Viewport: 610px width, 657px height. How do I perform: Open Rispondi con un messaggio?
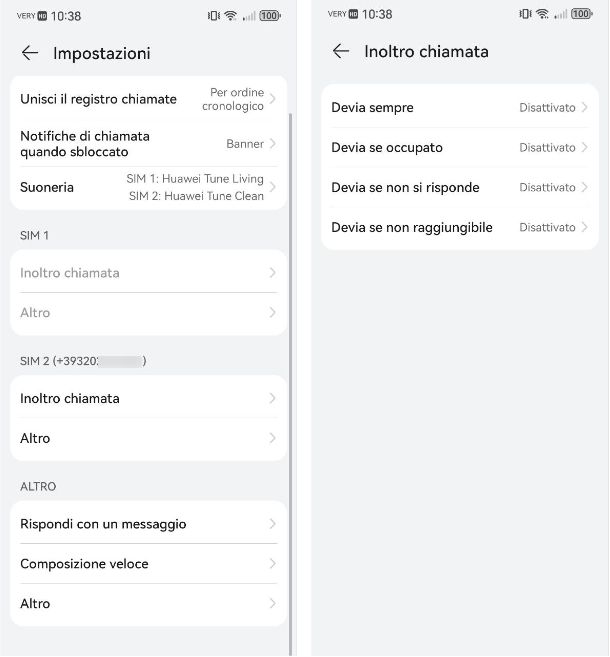click(148, 524)
